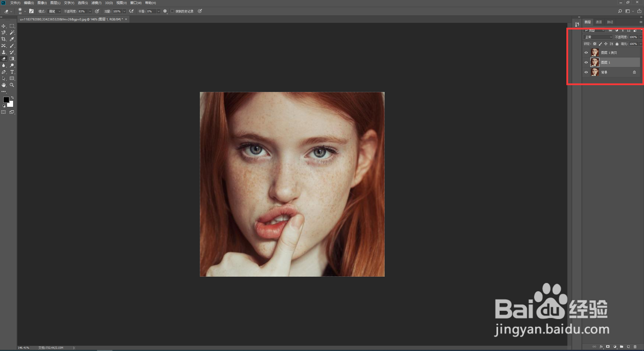This screenshot has width=644, height=351.
Task: Open the 滤镜(T) menu
Action: (96, 3)
